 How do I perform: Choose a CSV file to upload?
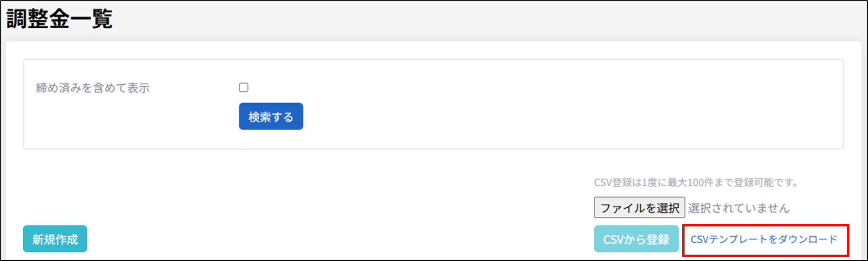point(639,208)
